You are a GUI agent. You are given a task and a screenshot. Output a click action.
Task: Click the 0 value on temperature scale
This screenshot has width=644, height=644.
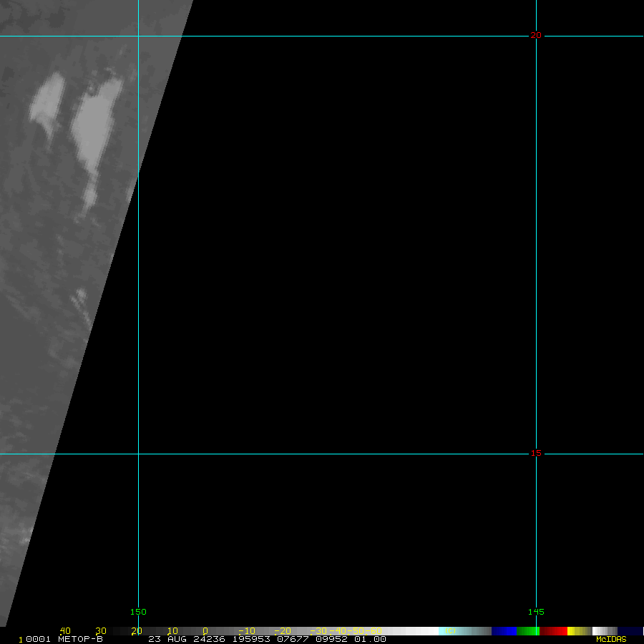pyautogui.click(x=205, y=631)
